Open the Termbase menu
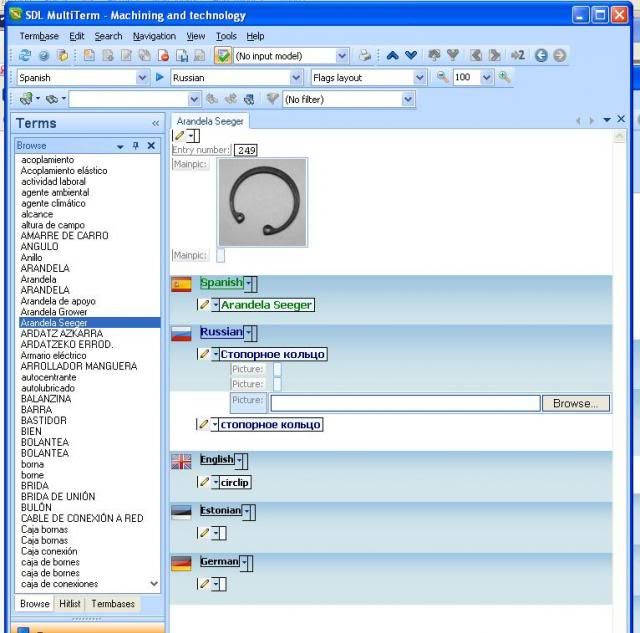The height and width of the screenshot is (633, 640). pos(39,36)
